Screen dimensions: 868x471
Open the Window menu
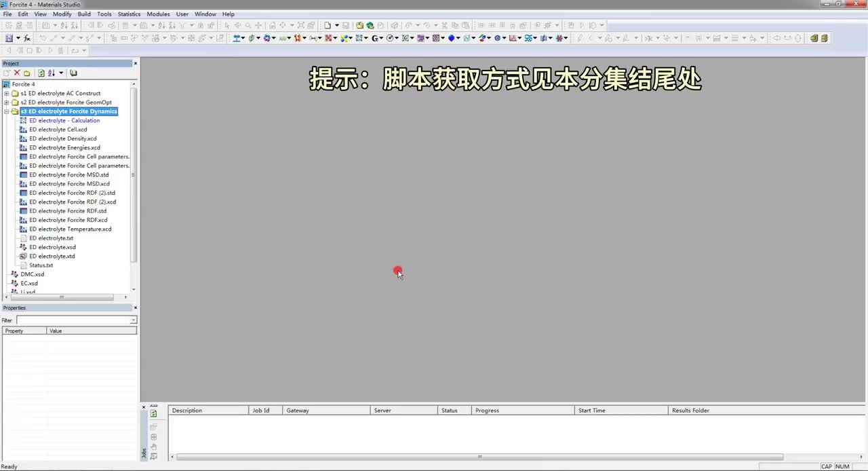(x=205, y=14)
